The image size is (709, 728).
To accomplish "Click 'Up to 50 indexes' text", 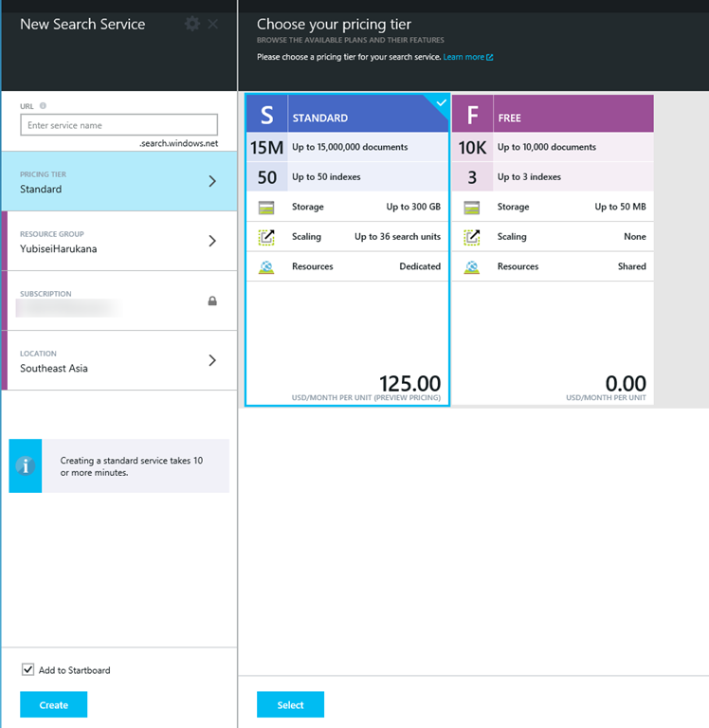I will (326, 177).
